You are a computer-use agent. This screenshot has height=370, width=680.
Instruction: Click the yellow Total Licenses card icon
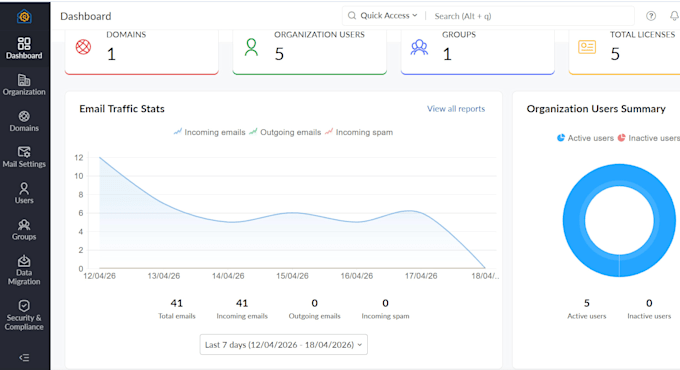(587, 47)
